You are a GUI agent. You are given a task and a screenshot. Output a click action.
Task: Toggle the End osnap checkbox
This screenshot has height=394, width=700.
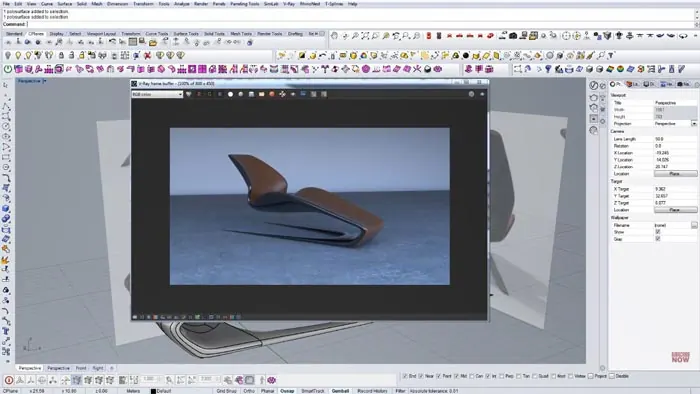[405, 376]
